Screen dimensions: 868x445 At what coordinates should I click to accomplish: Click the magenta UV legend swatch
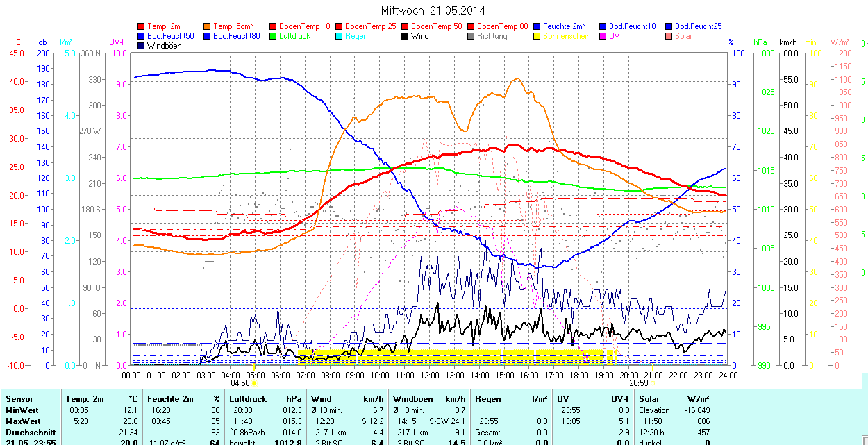click(603, 36)
